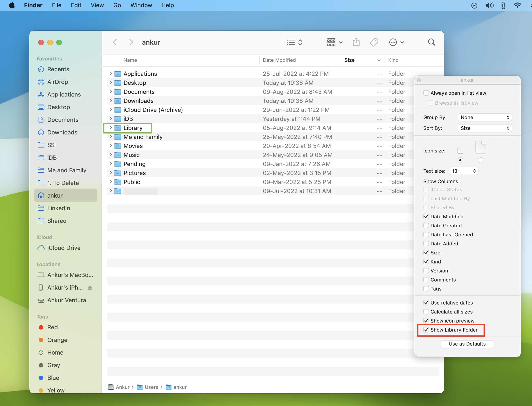Open the View menu
This screenshot has height=406, width=532.
point(97,5)
